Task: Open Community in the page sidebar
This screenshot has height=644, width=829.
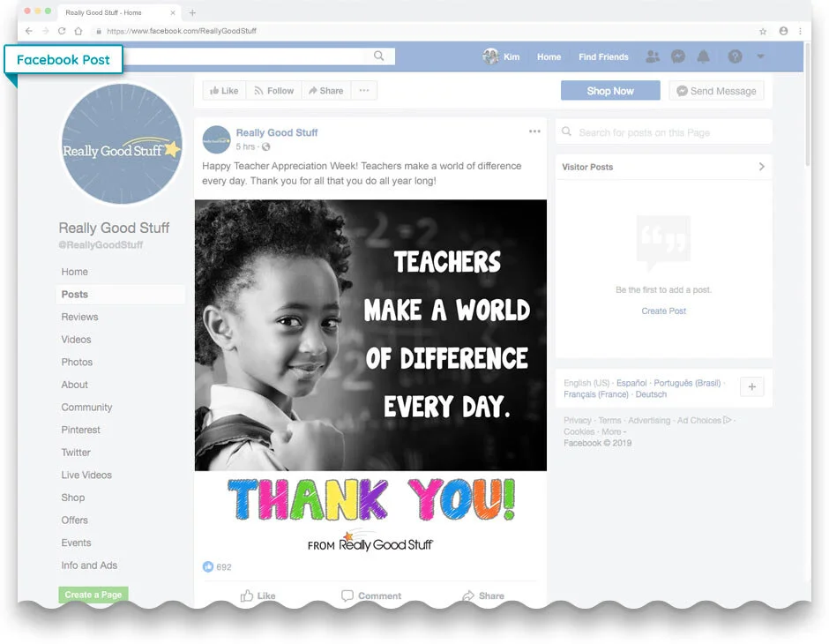Action: point(86,407)
